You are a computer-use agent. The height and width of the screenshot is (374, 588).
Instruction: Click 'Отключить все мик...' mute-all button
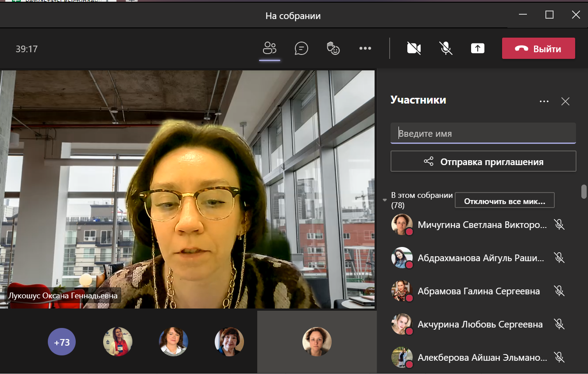(504, 200)
